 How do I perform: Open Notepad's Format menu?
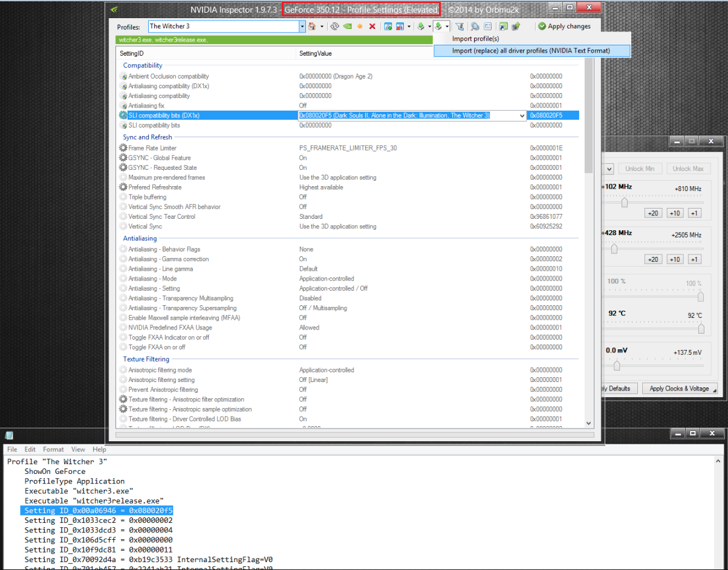point(53,449)
